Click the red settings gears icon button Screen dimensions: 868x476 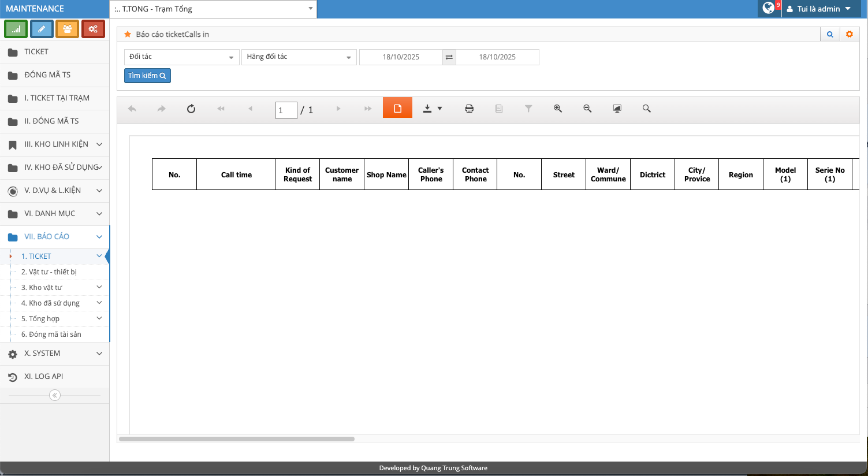[x=93, y=29]
